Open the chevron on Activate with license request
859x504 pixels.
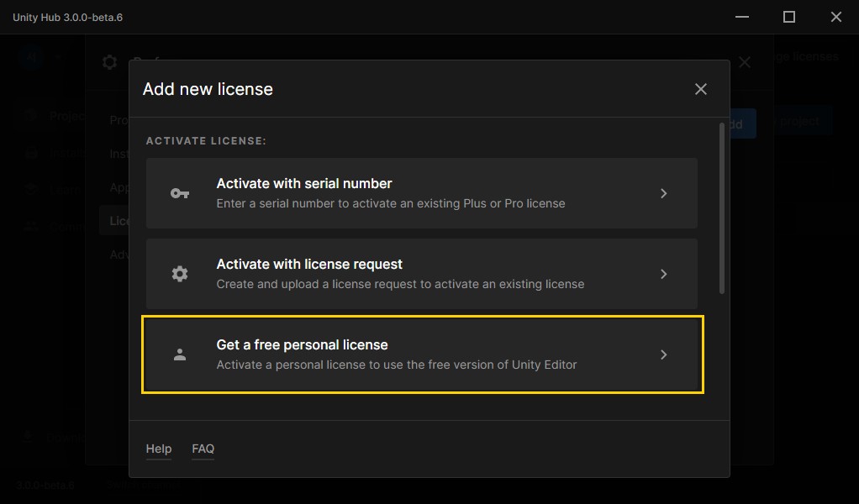(x=663, y=274)
